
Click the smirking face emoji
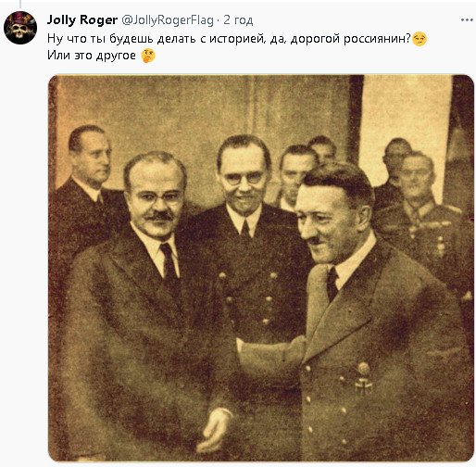pos(420,39)
